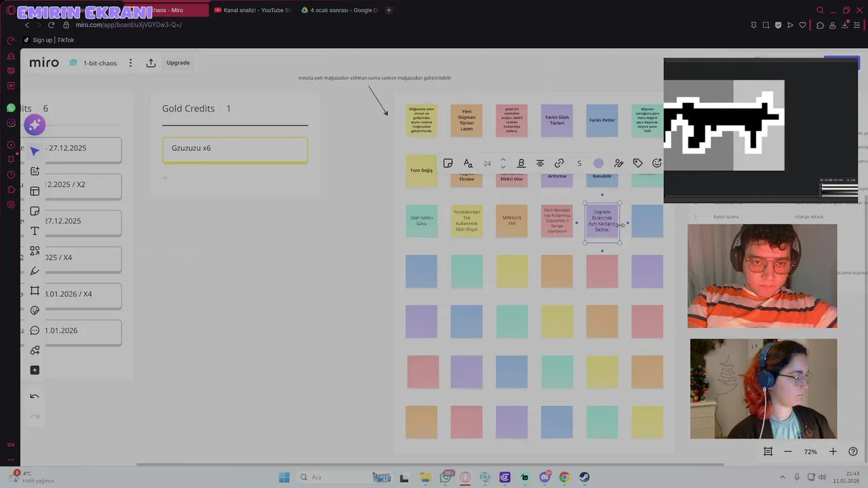Open the Windows Start menu
This screenshot has width=868, height=488.
click(284, 477)
